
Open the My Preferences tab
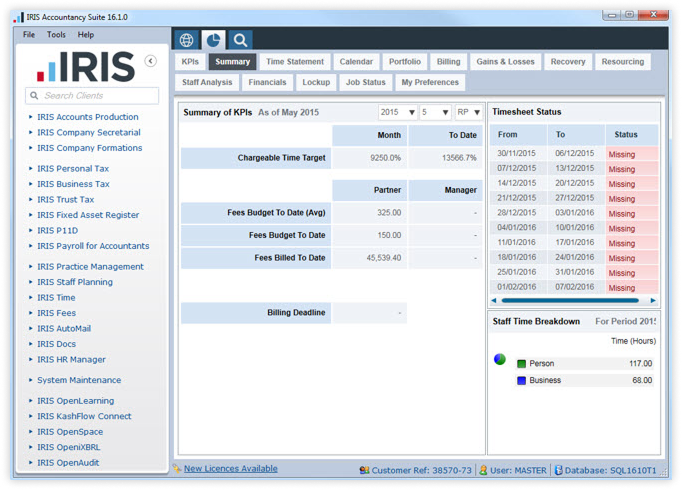pyautogui.click(x=430, y=82)
